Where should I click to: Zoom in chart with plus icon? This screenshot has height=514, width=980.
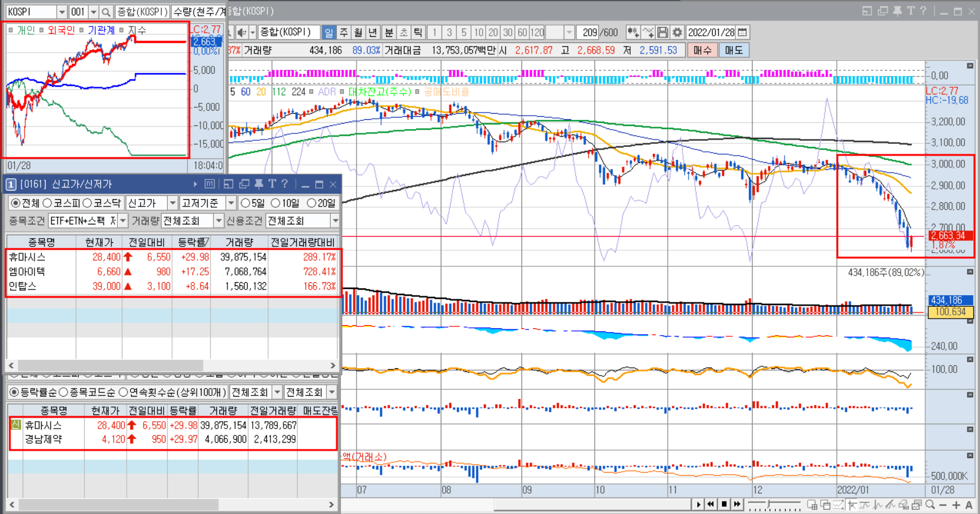click(x=956, y=505)
